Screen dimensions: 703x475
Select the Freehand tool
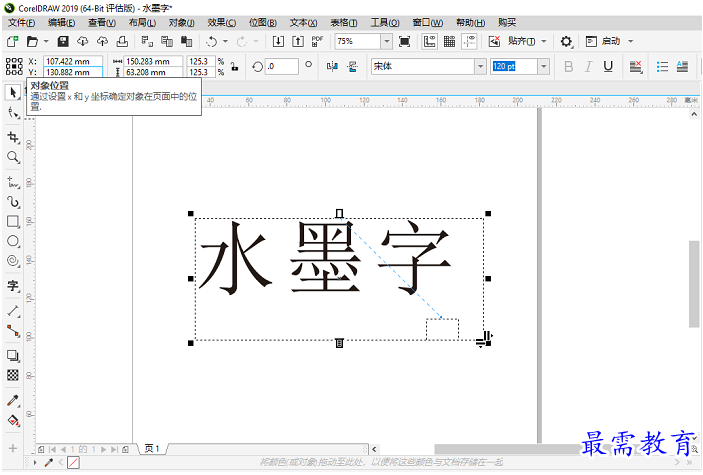click(x=13, y=182)
